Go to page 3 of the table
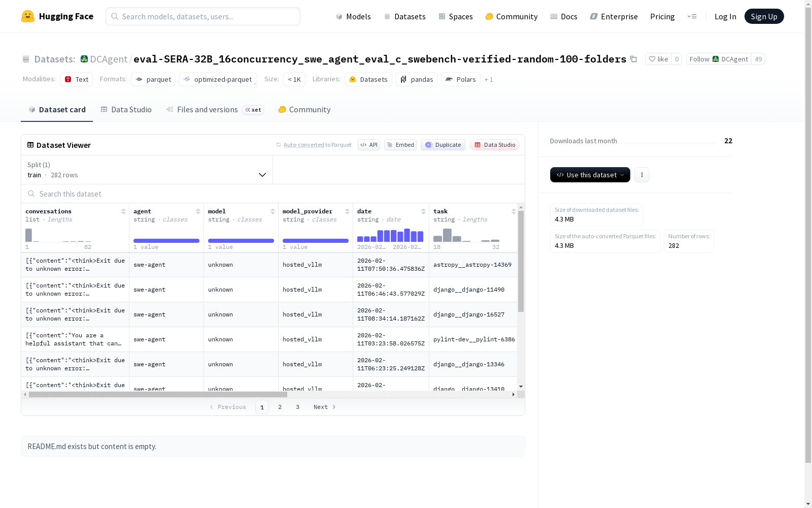This screenshot has width=812, height=508. (297, 407)
